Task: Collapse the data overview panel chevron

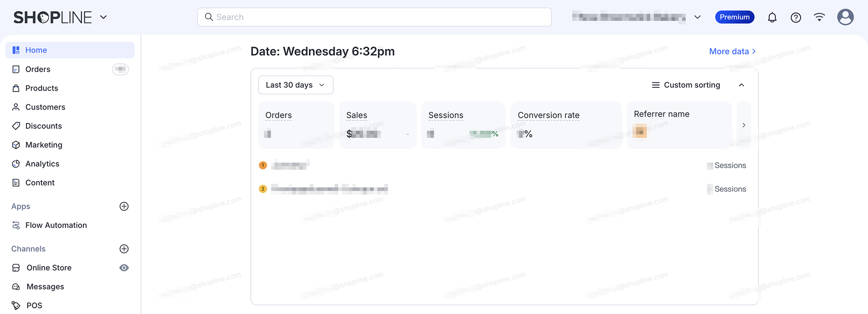Action: (742, 85)
